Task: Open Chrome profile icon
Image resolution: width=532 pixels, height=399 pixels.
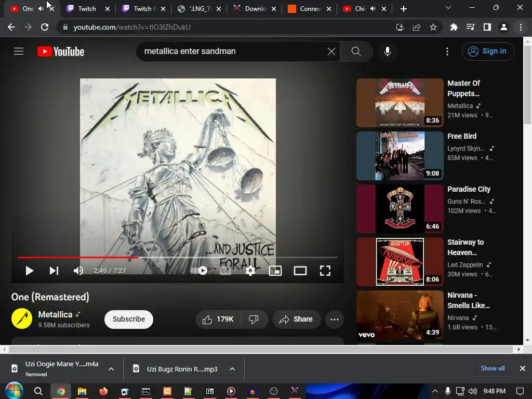Action: click(x=504, y=27)
